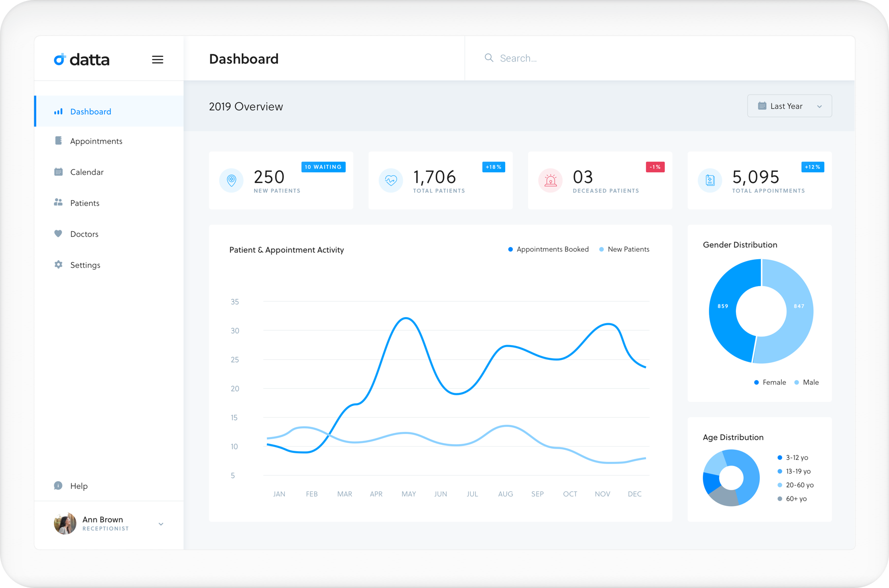Click the Patients people icon
Image resolution: width=889 pixels, height=588 pixels.
(x=58, y=203)
